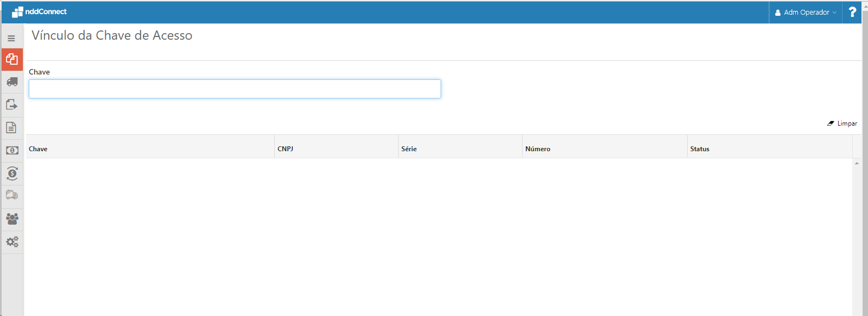Click the table scrollbar up arrow
Image resolution: width=868 pixels, height=316 pixels.
(x=857, y=163)
